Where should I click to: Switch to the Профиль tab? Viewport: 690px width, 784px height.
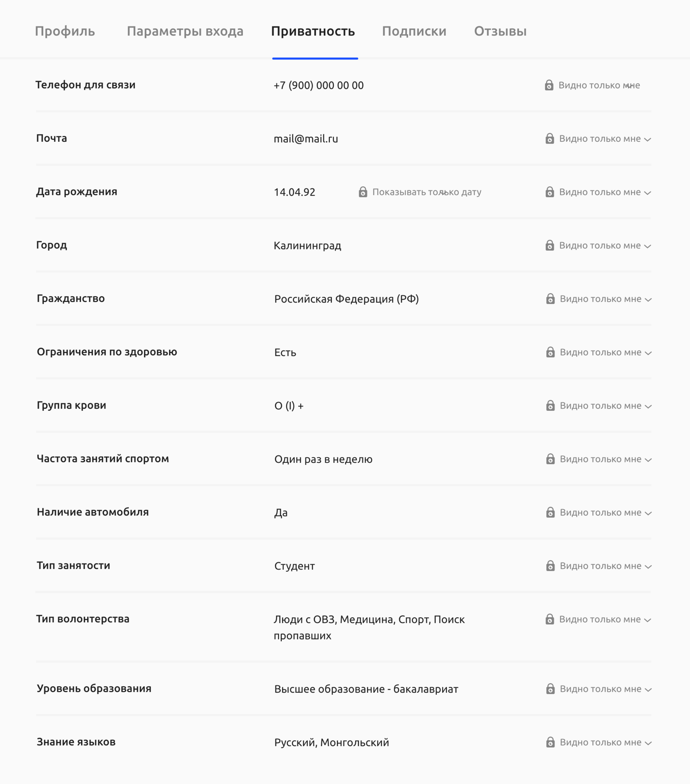[x=65, y=31]
